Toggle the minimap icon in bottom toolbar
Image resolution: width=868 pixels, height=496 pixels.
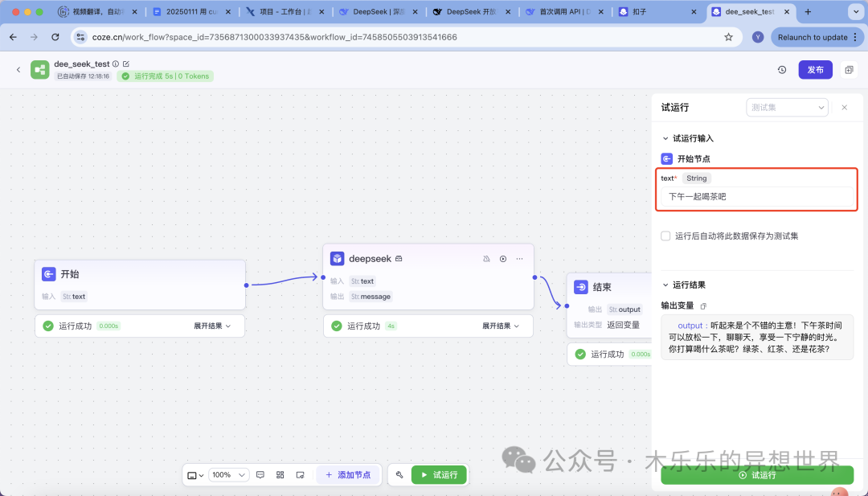click(x=300, y=475)
